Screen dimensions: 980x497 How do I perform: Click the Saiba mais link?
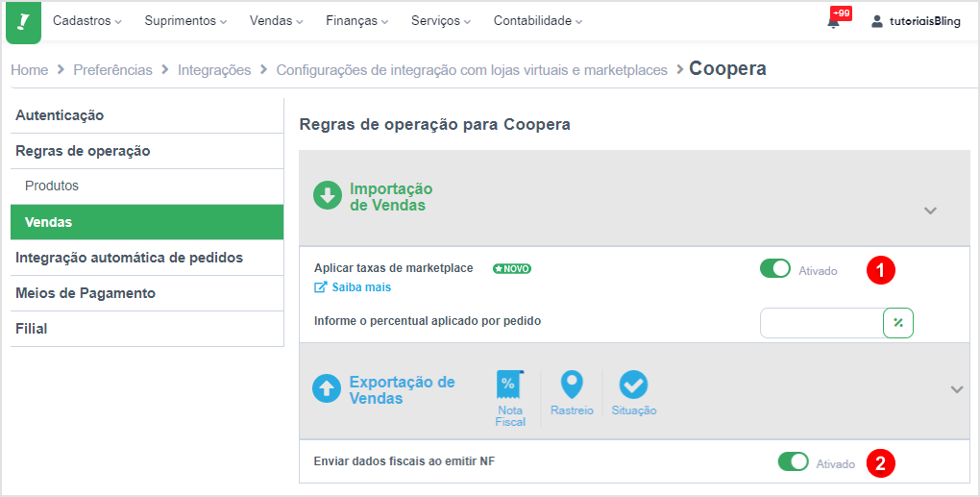coord(361,287)
